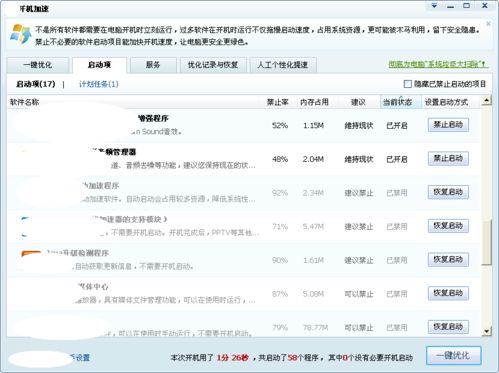The width and height of the screenshot is (499, 373).
Task: Open the green system junk scan link
Action: (438, 64)
